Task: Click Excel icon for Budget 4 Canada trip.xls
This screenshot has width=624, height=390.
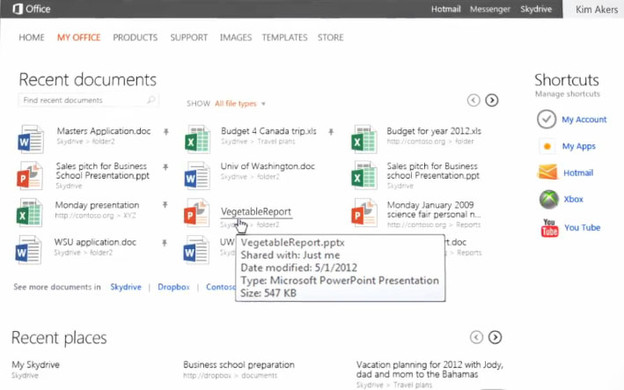Action: pos(197,139)
